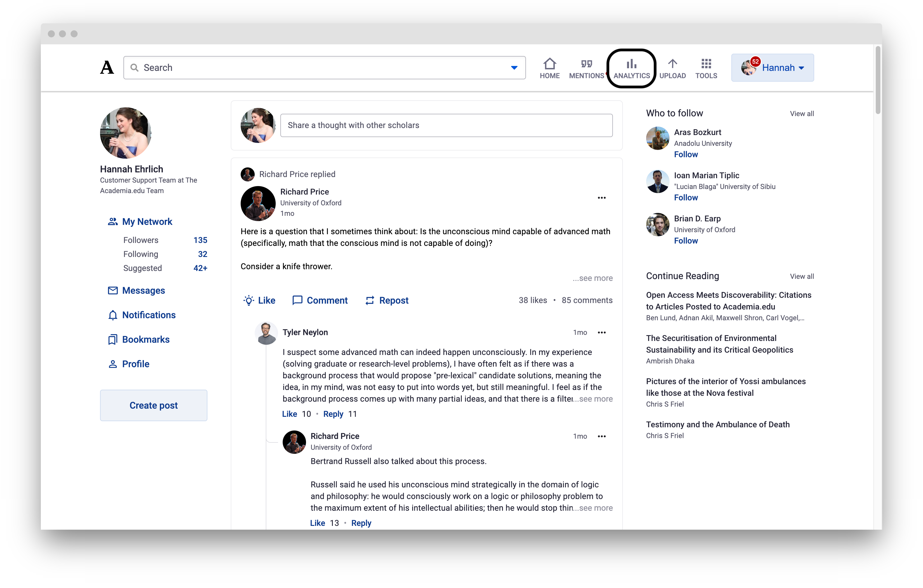Viewport: 923px width, 588px height.
Task: Click View all next to Who to follow
Action: [x=802, y=114]
